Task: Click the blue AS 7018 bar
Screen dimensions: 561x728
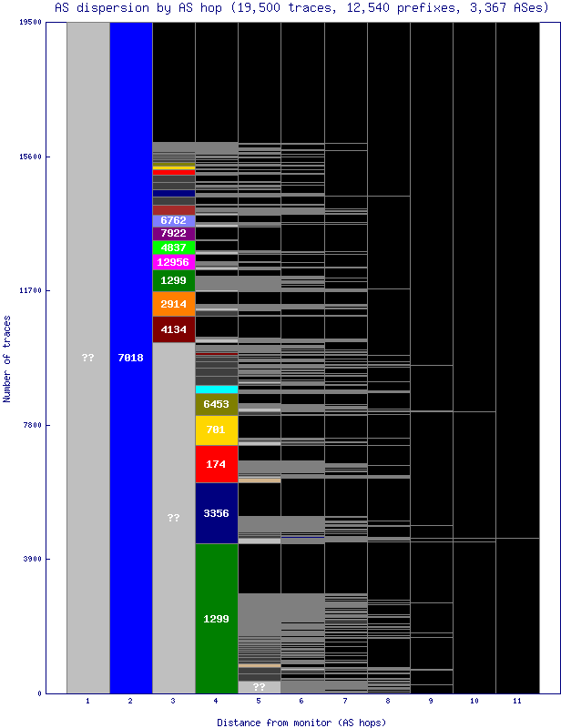Action: click(131, 358)
